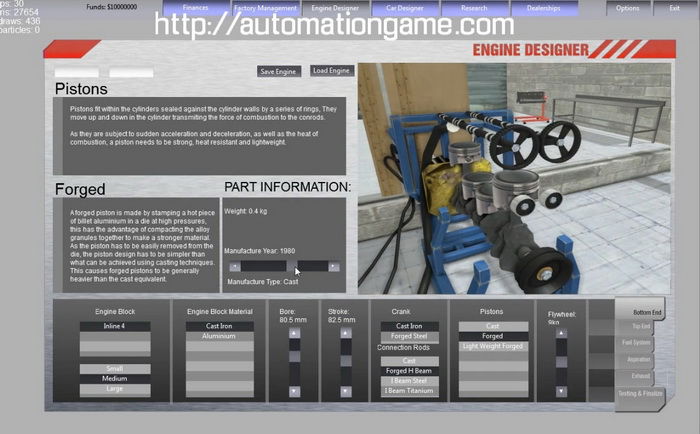
Task: Select Forged Steel crank
Action: click(x=409, y=336)
